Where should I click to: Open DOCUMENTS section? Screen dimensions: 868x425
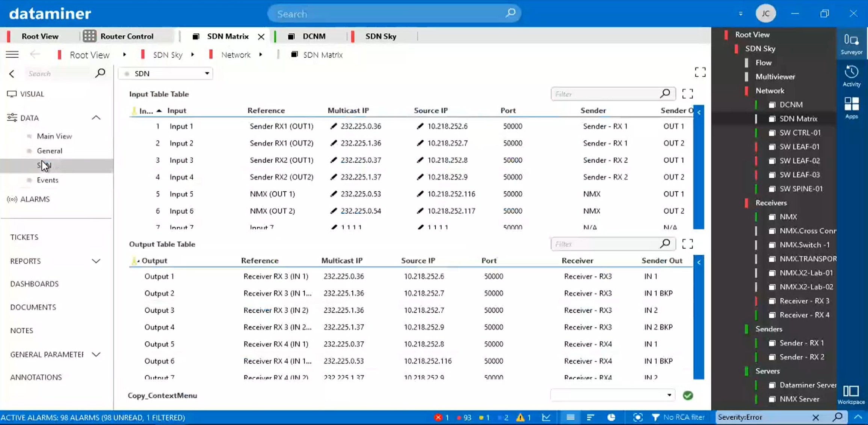pos(33,307)
